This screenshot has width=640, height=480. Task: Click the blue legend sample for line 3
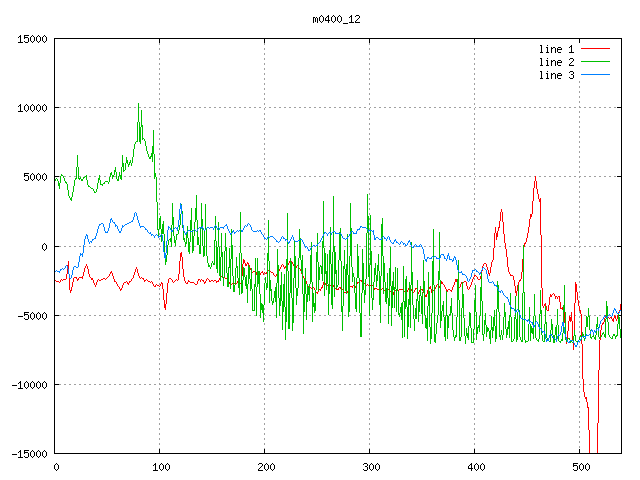click(595, 75)
